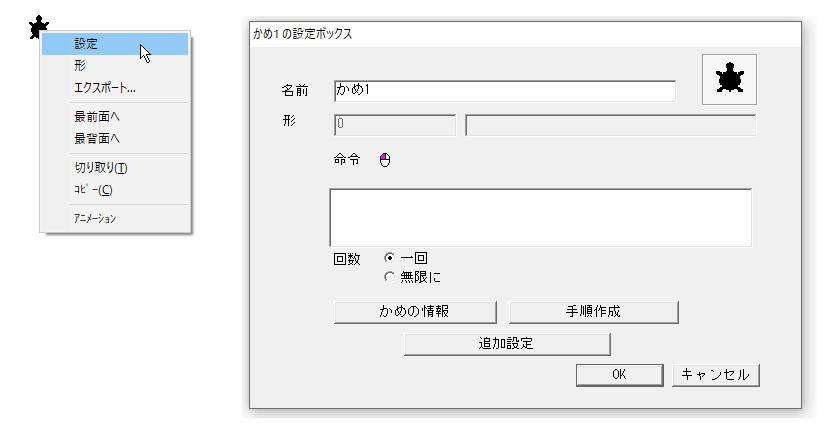Click the 形 number field showing 0
Viewport: 835px width, 423px height.
click(395, 125)
